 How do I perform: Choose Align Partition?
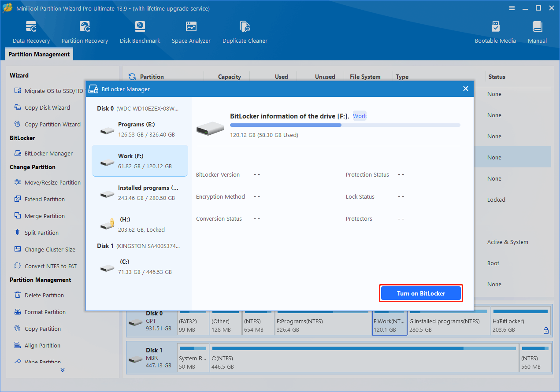pos(37,345)
